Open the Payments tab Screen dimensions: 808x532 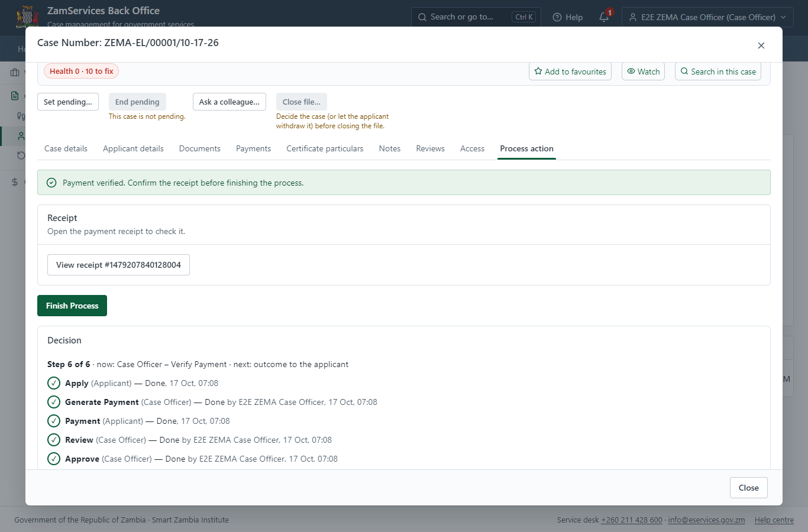[x=253, y=148]
